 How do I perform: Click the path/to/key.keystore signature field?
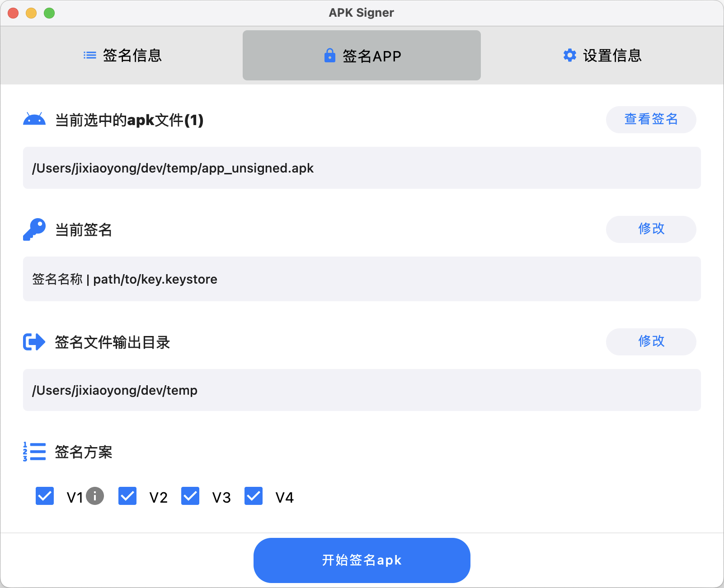(362, 279)
